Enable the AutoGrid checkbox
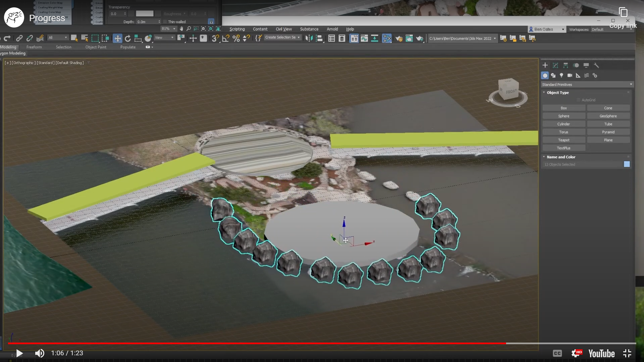The width and height of the screenshot is (644, 362). point(579,100)
